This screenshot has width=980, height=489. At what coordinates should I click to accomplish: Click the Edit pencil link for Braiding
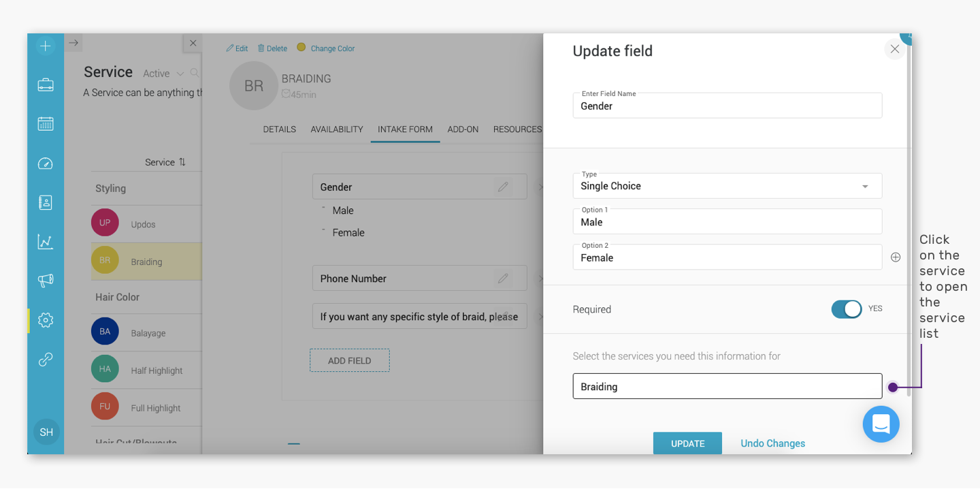click(237, 48)
